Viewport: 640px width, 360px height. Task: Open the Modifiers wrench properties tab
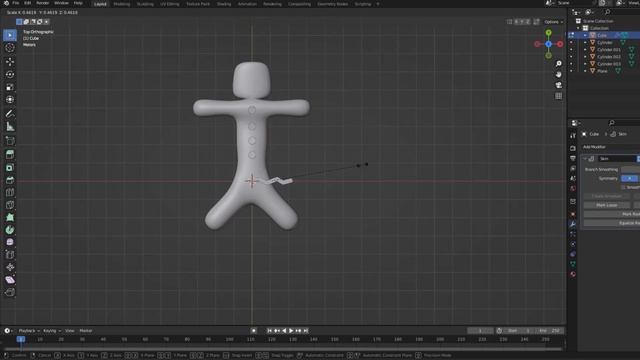573,224
